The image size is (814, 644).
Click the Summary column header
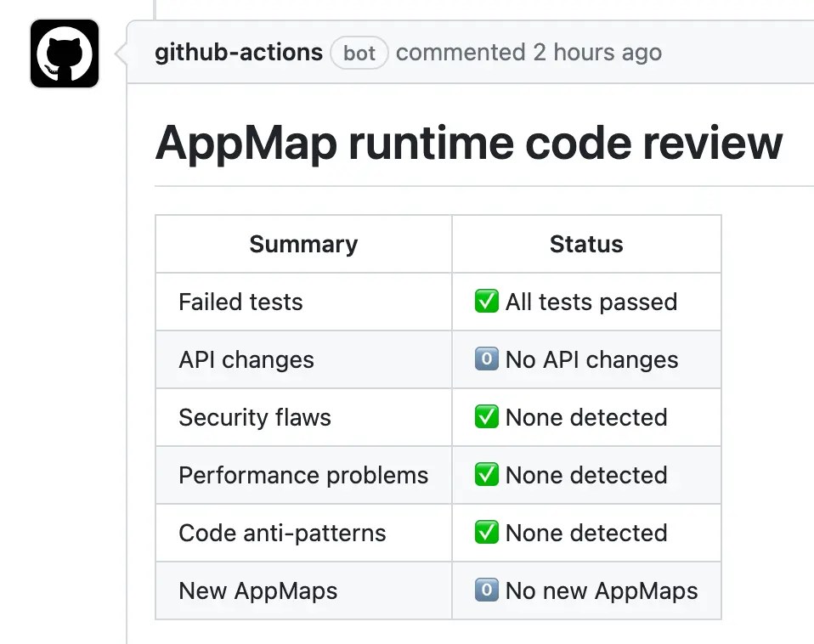point(302,244)
